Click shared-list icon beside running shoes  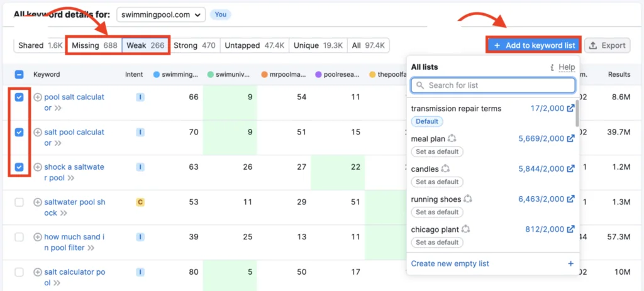468,199
